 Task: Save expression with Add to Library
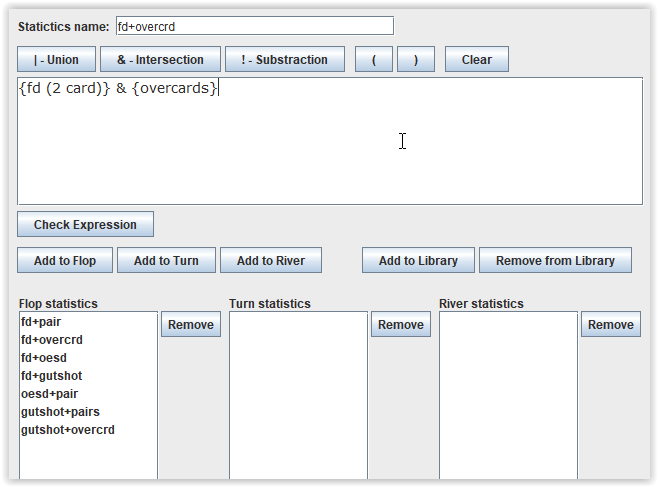(418, 261)
